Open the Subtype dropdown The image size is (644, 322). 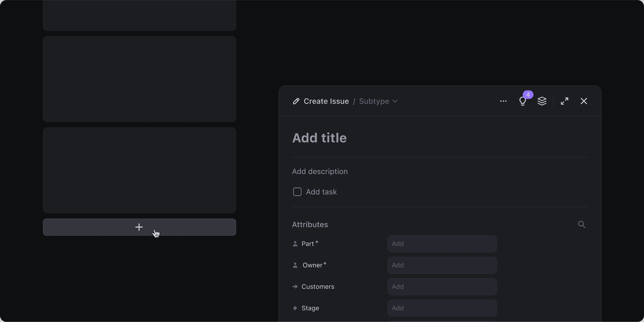tap(378, 101)
